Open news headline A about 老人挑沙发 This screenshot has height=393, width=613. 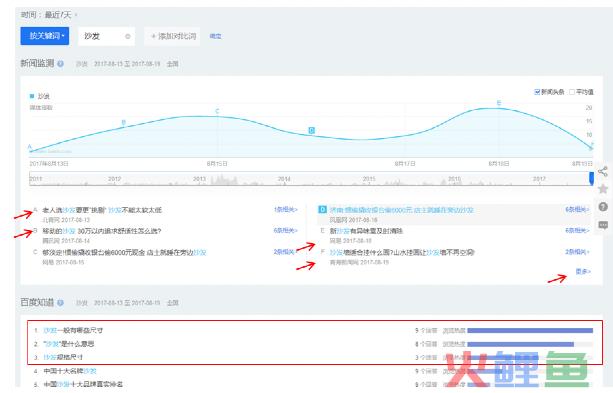coord(102,210)
